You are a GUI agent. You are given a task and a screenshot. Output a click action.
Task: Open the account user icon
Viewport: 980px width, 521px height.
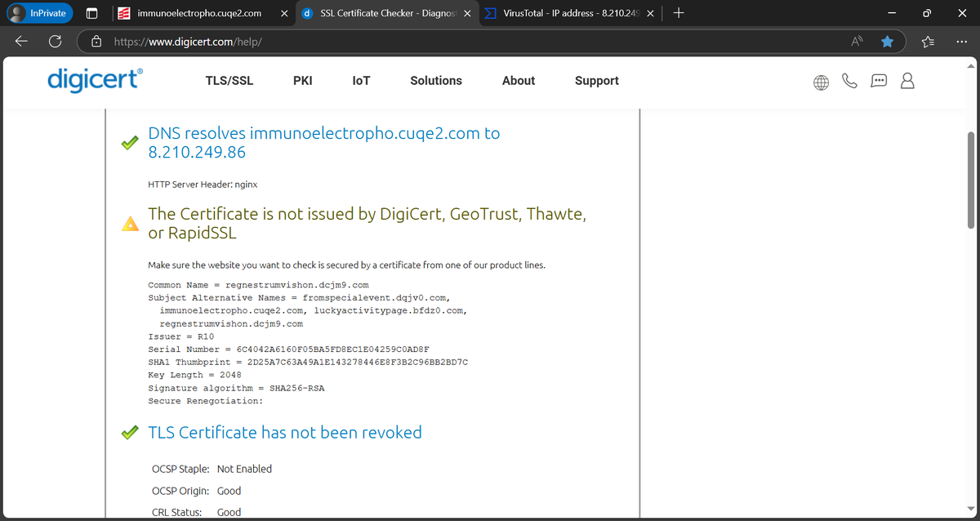pyautogui.click(x=907, y=82)
